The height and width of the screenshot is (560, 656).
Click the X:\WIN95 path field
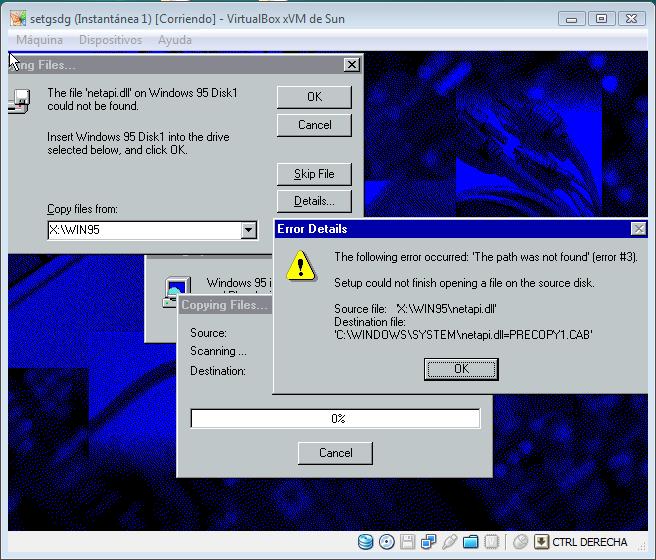point(144,230)
